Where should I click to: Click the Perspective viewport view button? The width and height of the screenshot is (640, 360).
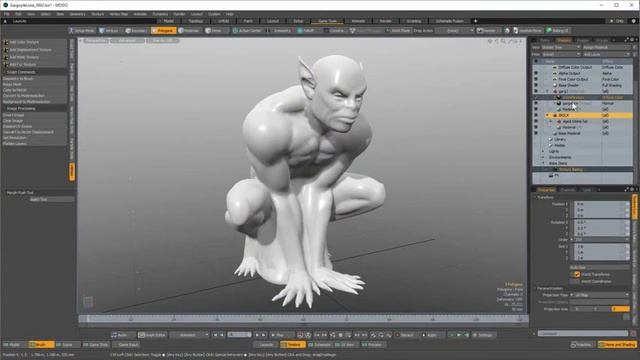(96, 41)
